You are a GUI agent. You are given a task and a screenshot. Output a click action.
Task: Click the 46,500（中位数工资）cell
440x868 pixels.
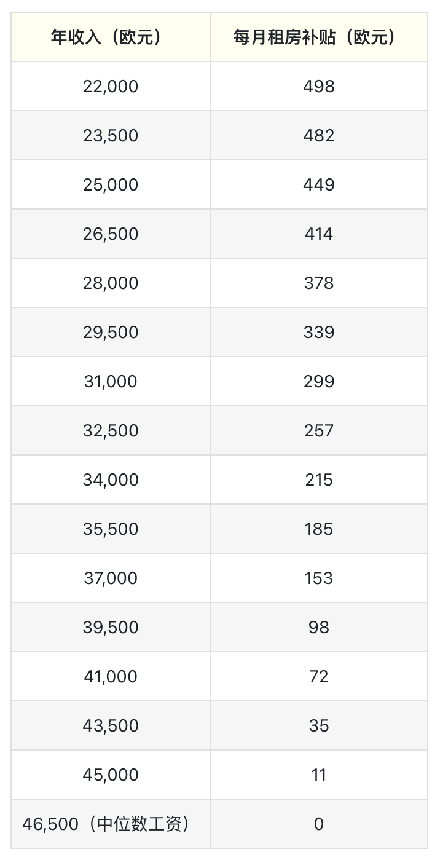click(111, 824)
